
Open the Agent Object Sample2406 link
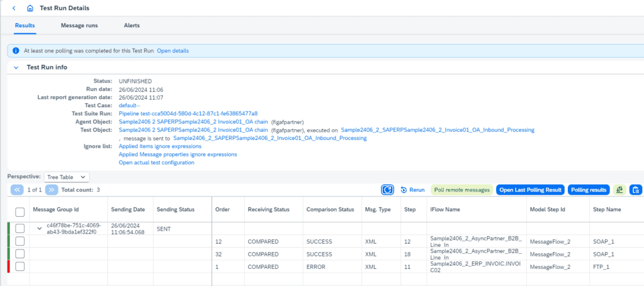click(194, 122)
